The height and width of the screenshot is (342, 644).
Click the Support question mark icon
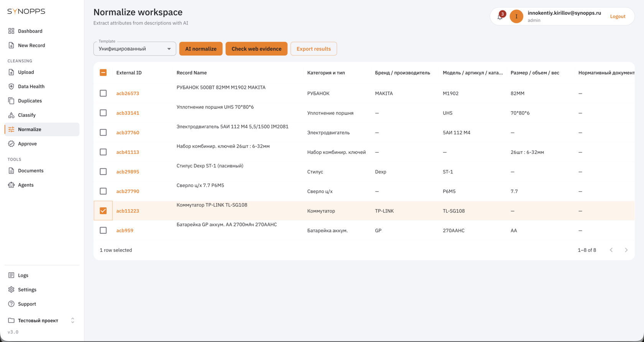(x=11, y=304)
